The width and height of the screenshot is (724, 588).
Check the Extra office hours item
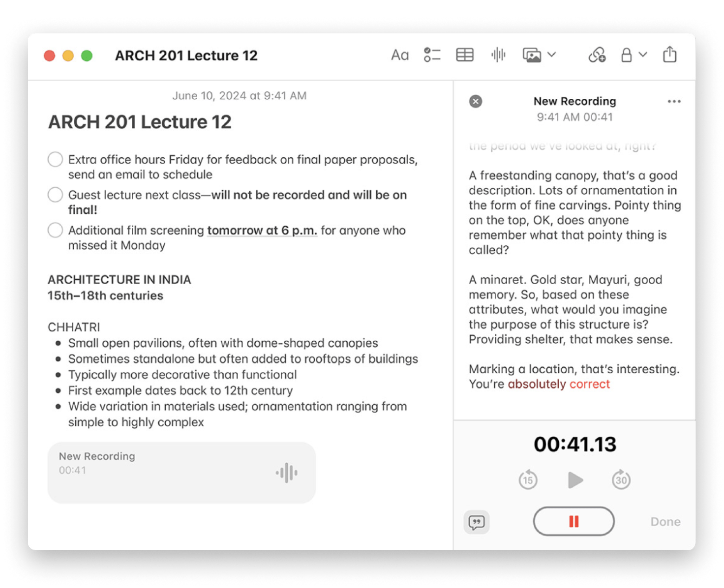pos(55,159)
